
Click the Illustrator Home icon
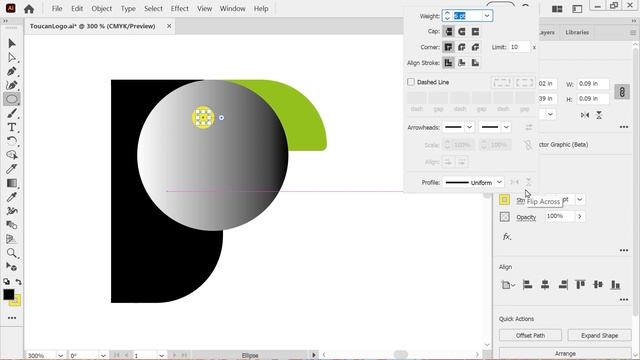(29, 9)
